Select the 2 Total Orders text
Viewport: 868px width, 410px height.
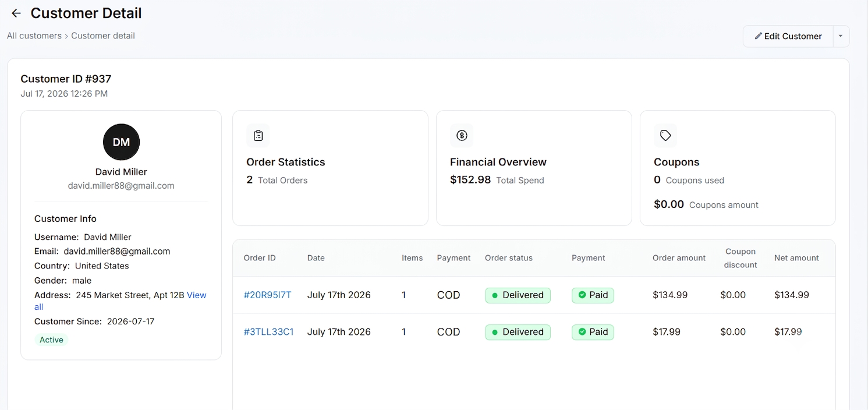click(x=277, y=180)
